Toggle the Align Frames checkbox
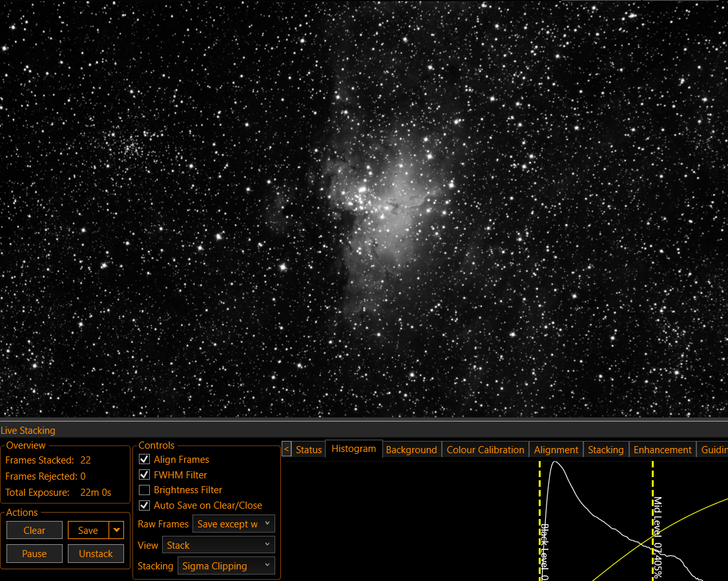Screen dimensions: 728x581 (x=145, y=460)
